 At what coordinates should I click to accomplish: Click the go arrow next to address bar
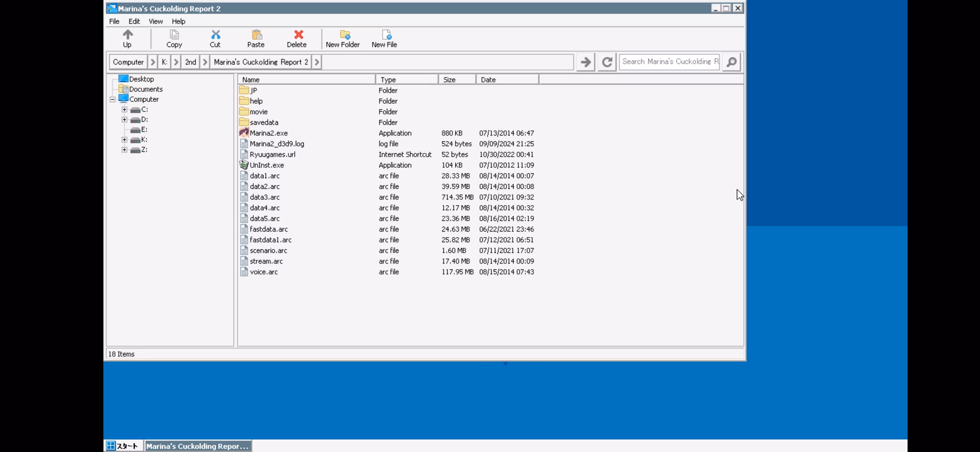(x=585, y=62)
